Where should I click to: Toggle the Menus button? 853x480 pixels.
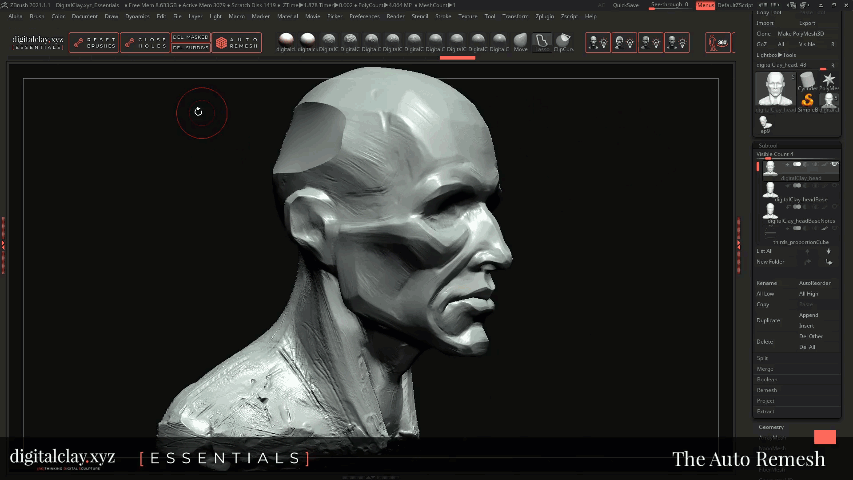click(705, 5)
